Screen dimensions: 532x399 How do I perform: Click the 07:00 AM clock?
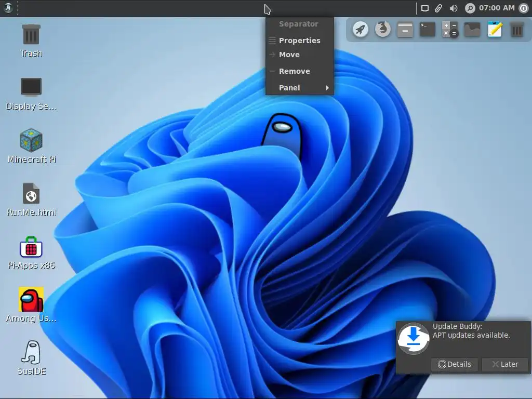pos(497,8)
